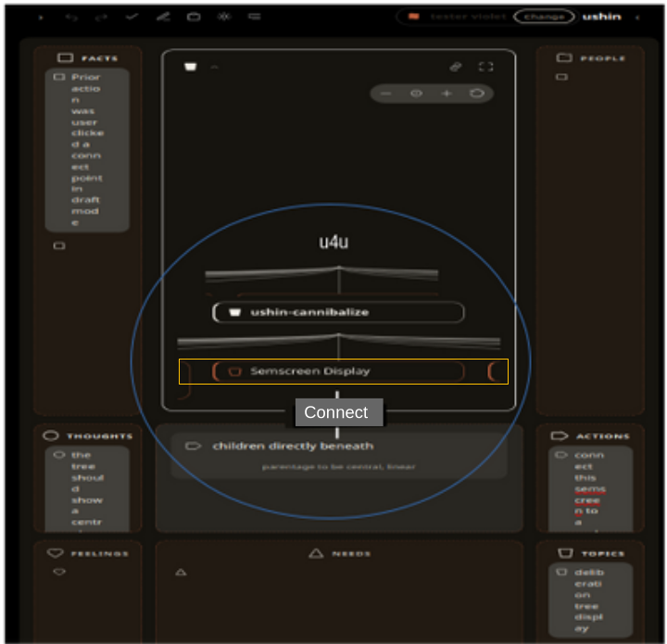
Task: Click the checkmark icon in the top toolbar
Action: 132,17
